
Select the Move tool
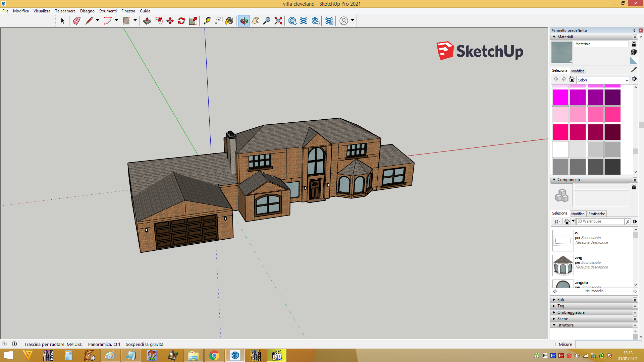[170, 21]
